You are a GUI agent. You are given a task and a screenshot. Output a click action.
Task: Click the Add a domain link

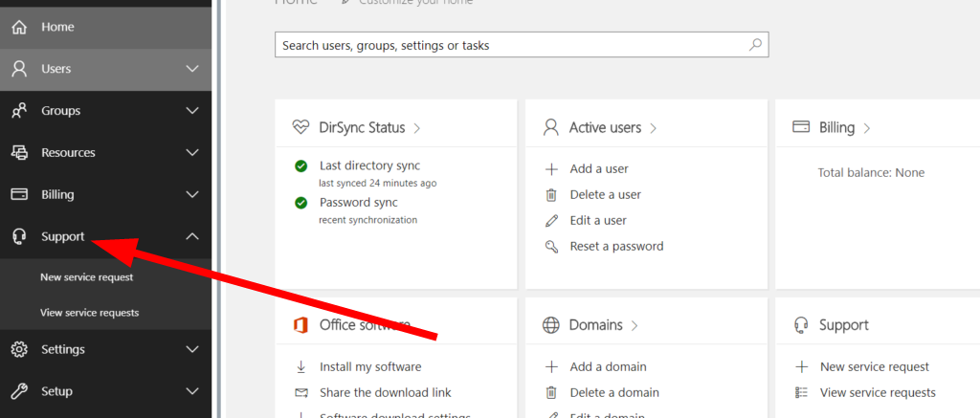608,366
